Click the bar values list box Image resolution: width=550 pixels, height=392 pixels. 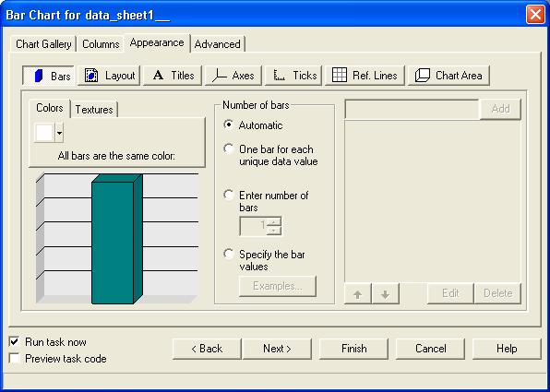click(433, 201)
